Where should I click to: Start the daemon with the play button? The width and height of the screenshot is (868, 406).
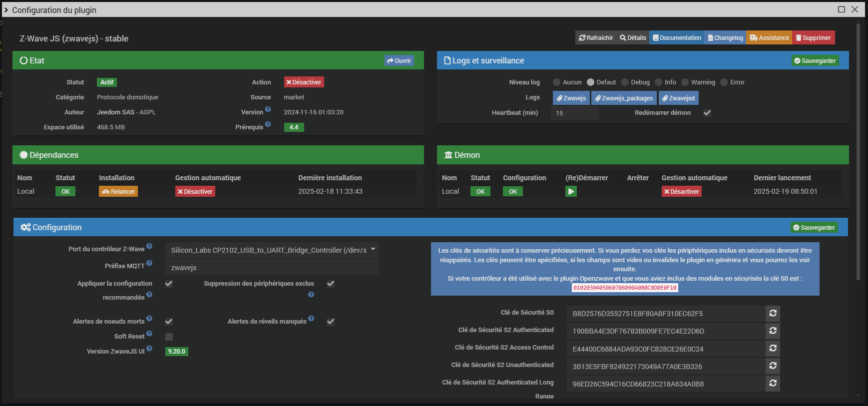[x=571, y=191]
